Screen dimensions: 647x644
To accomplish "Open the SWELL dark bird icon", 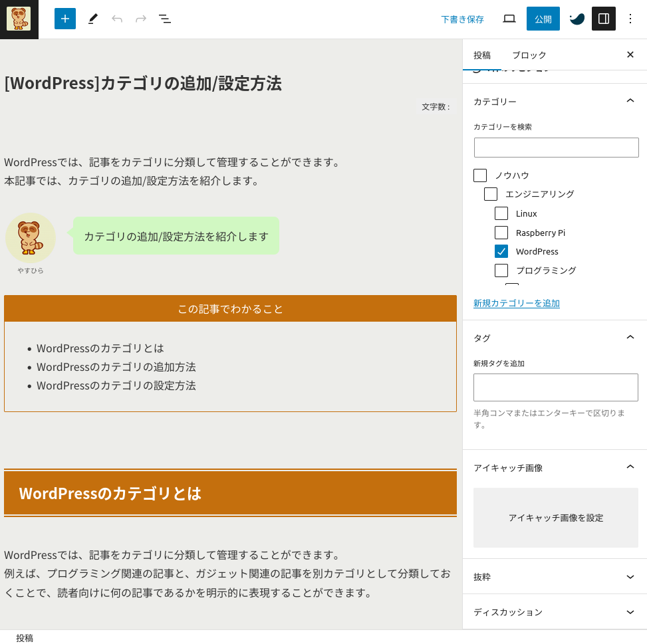I will click(x=577, y=19).
